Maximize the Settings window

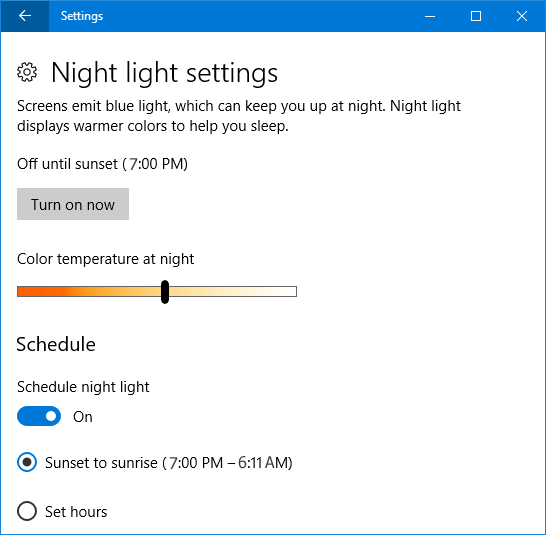tap(476, 16)
